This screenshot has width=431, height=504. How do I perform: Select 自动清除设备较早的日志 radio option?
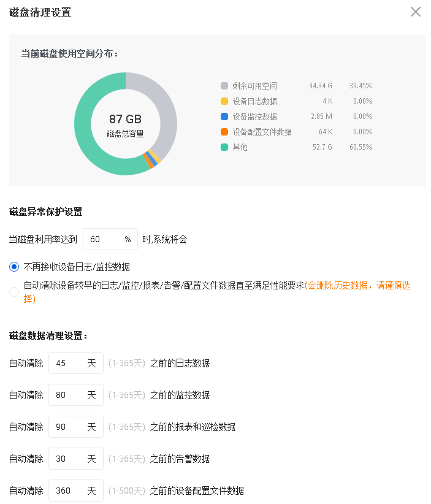point(14,292)
